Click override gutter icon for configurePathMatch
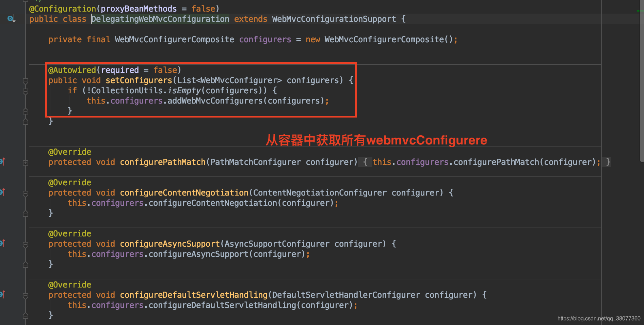644x325 pixels. click(x=2, y=162)
